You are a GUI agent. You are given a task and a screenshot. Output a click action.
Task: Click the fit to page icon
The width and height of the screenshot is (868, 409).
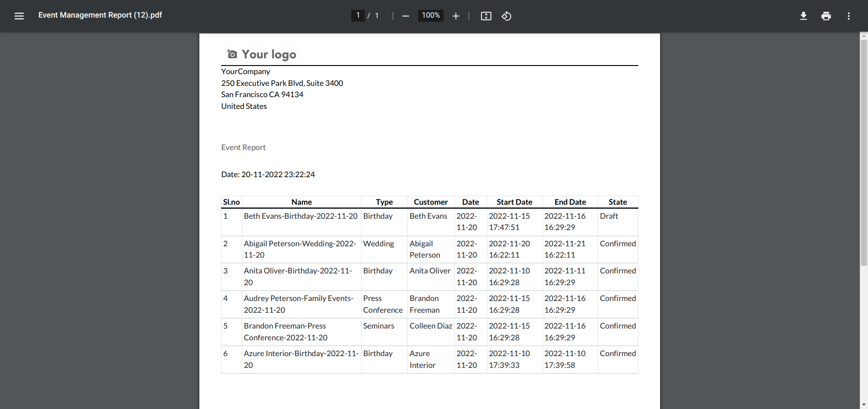486,16
